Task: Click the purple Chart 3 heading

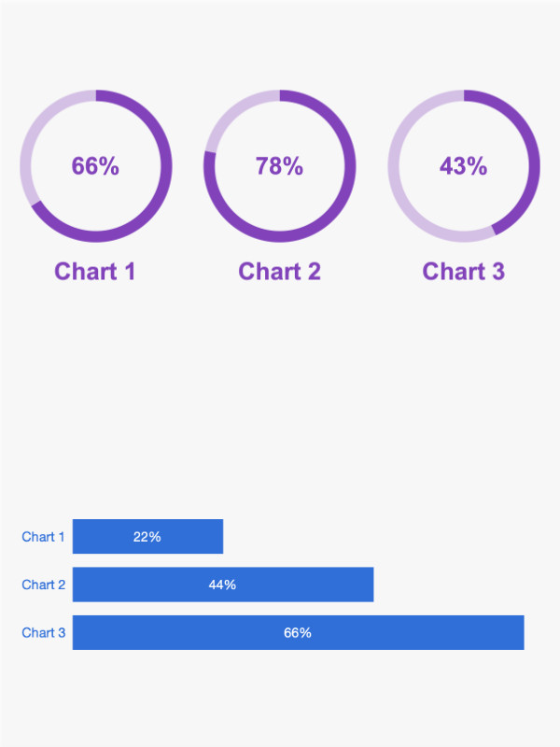Action: point(463,272)
